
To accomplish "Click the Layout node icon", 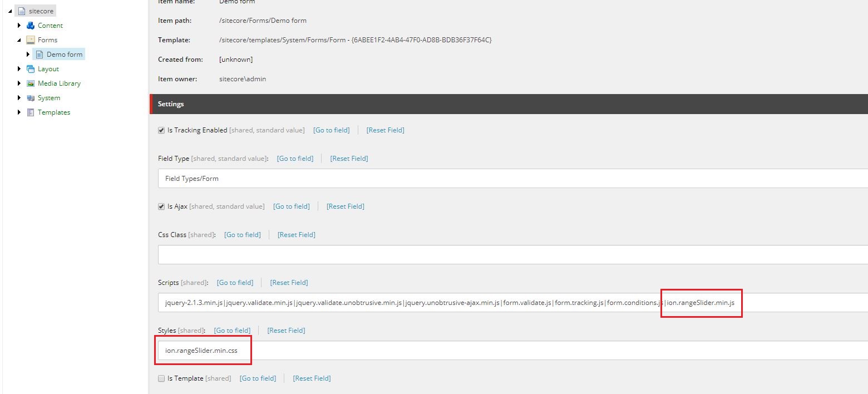I will 29,68.
